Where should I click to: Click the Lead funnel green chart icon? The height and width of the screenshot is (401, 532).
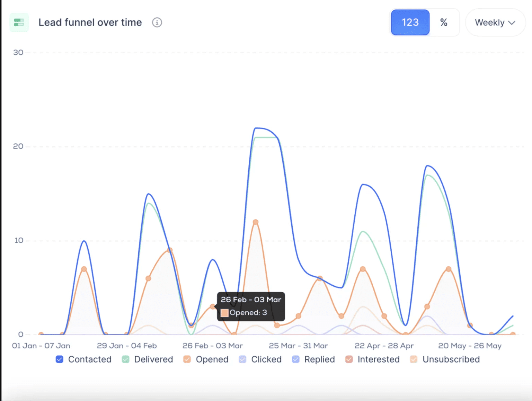19,22
